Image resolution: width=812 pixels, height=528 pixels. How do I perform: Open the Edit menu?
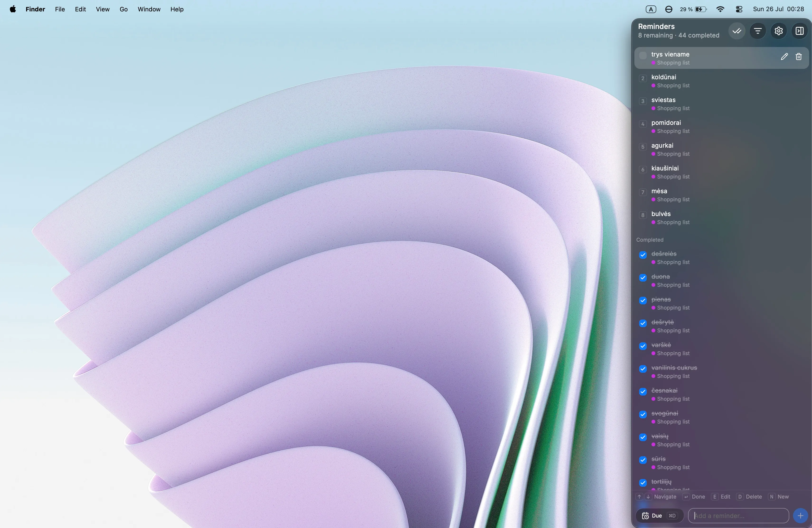pos(80,9)
